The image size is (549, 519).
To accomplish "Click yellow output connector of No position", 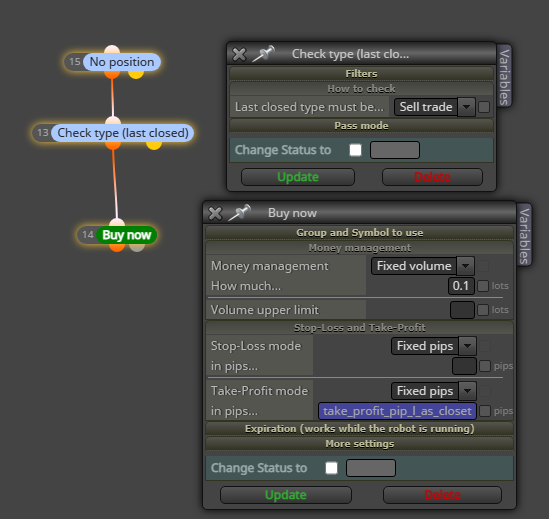I will pyautogui.click(x=136, y=74).
